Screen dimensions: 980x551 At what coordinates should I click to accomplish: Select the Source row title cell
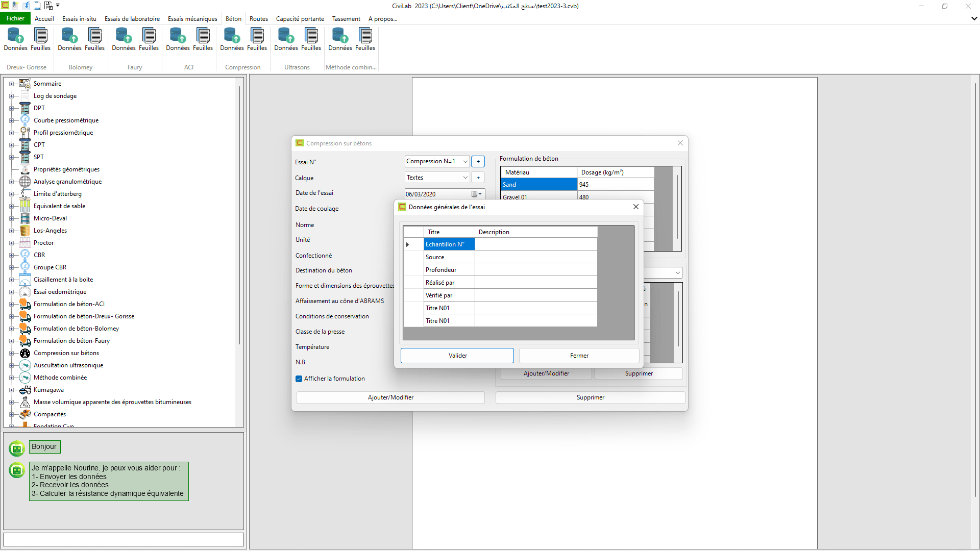point(449,257)
